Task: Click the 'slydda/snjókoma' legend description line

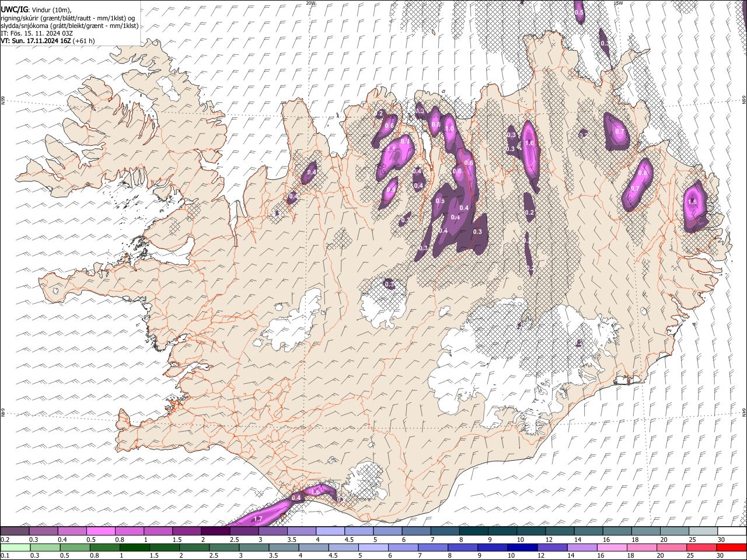Action: coord(69,26)
